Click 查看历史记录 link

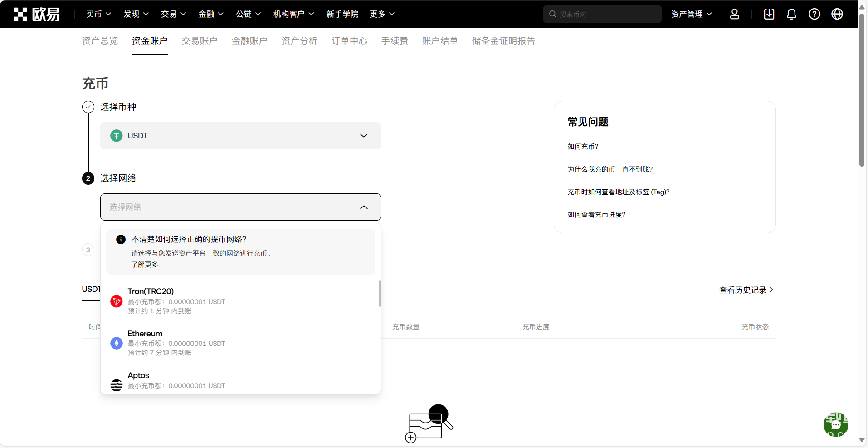click(x=746, y=290)
